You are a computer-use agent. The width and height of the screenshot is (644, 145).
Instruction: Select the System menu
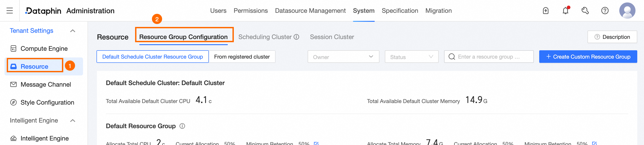pos(364,11)
